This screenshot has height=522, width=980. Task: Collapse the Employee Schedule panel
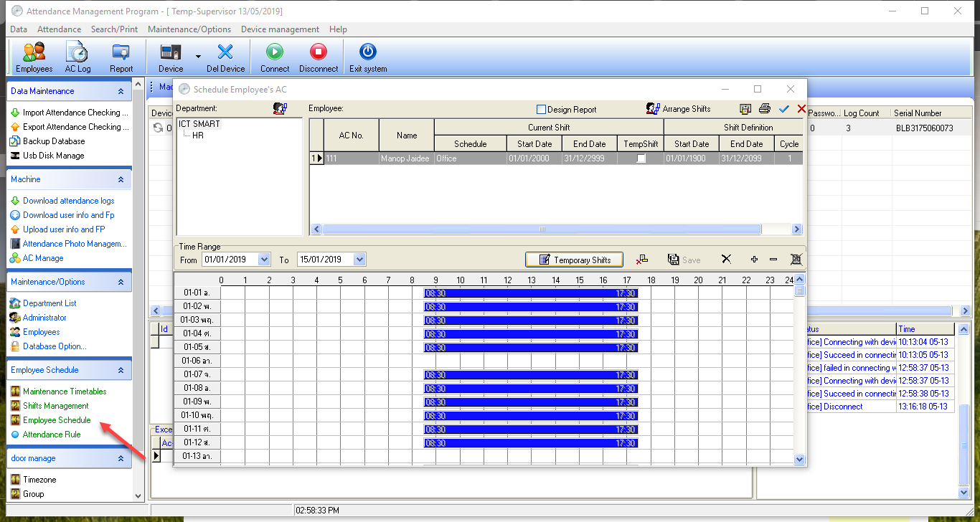coord(121,370)
